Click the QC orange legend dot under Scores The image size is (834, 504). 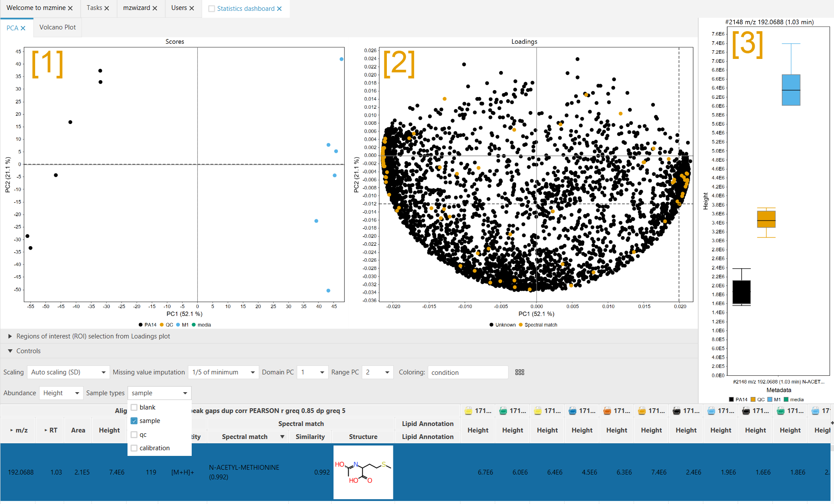point(162,325)
